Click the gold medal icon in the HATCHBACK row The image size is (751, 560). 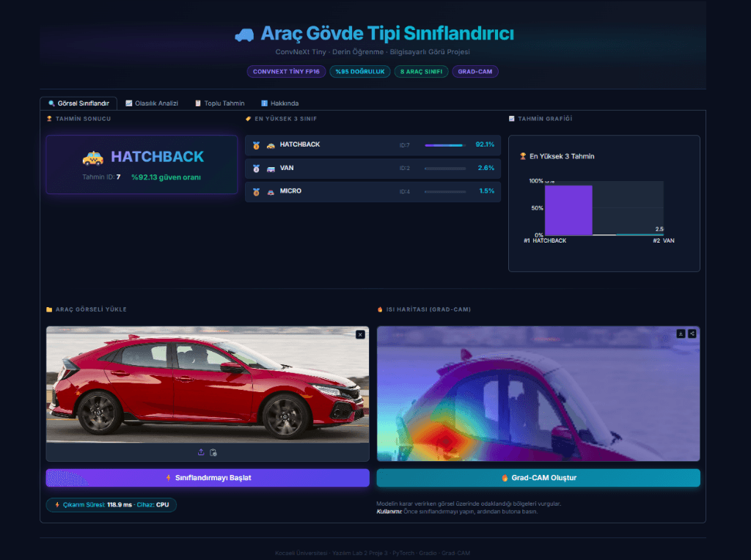pos(256,145)
